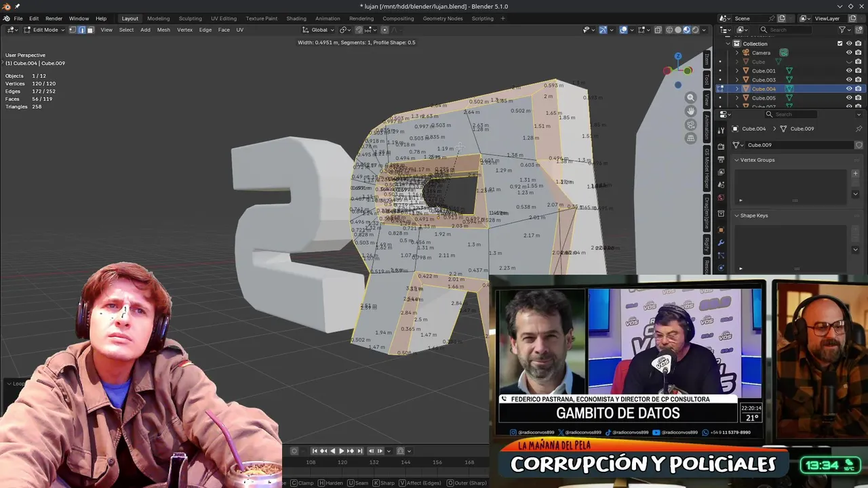Play the animation on the timeline

[341, 451]
